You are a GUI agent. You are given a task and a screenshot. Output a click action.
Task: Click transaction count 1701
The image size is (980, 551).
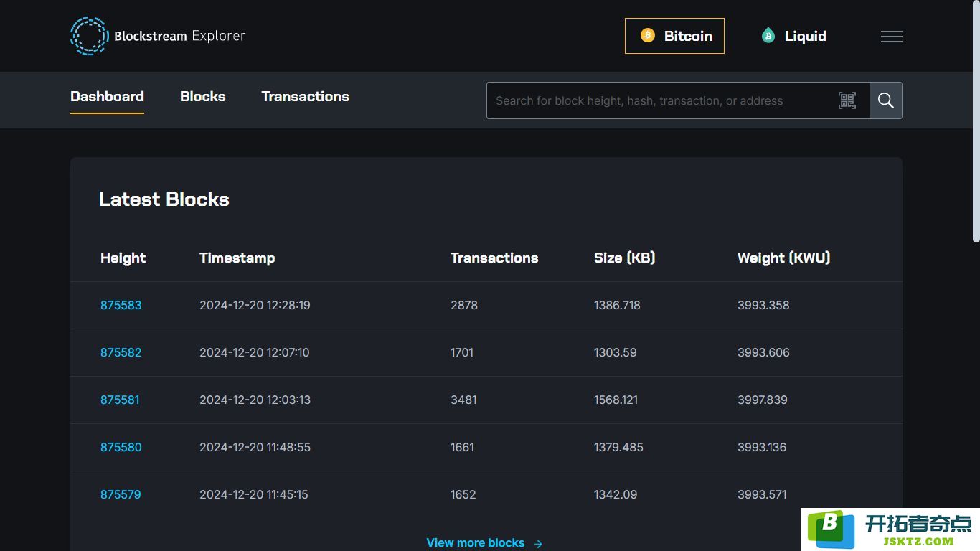click(x=462, y=352)
